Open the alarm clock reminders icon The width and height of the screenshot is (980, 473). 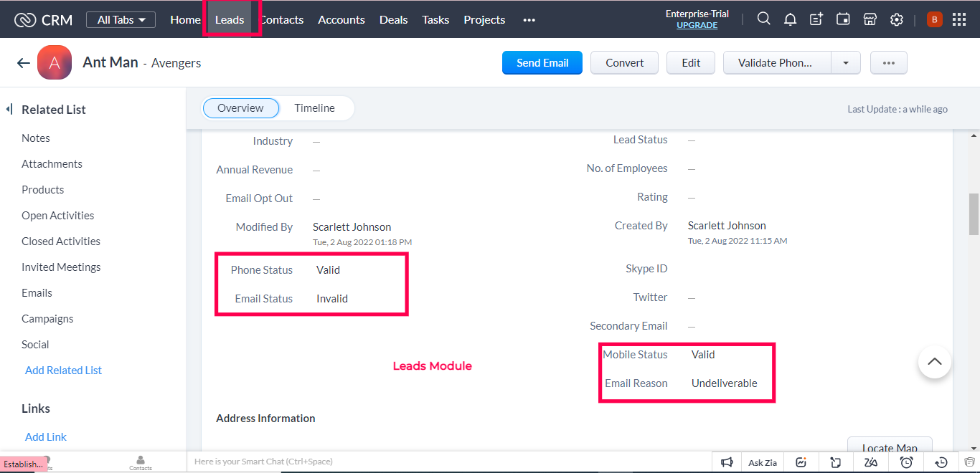(x=907, y=462)
